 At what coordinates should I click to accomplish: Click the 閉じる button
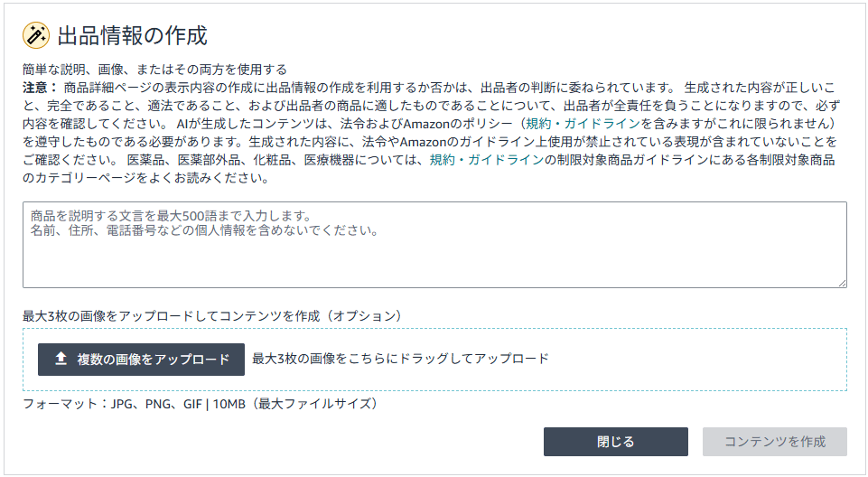(x=616, y=442)
